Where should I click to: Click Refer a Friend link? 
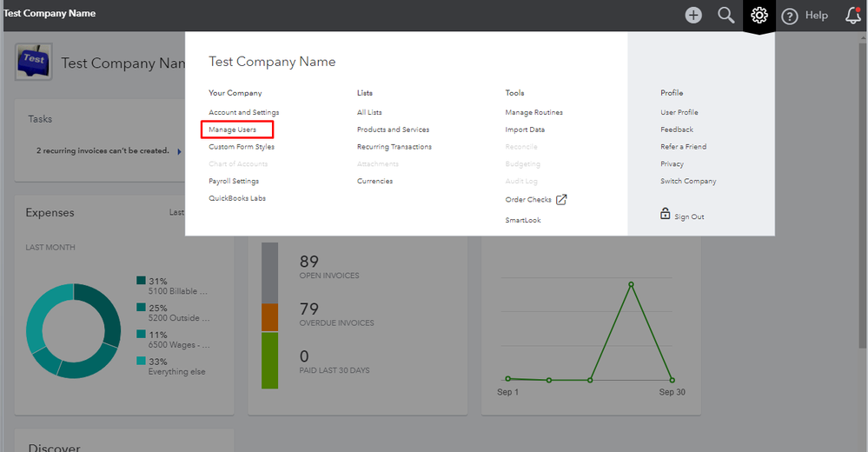tap(683, 147)
